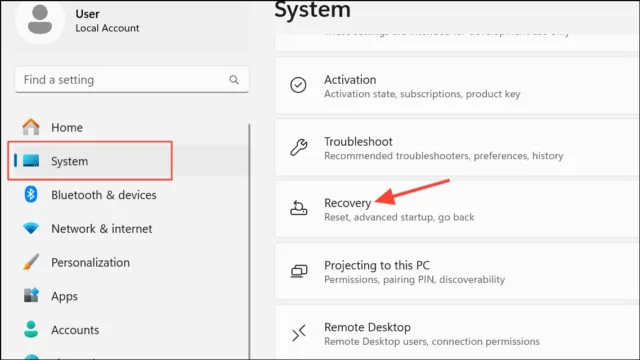Click the Personalization paintbrush icon

coord(31,262)
